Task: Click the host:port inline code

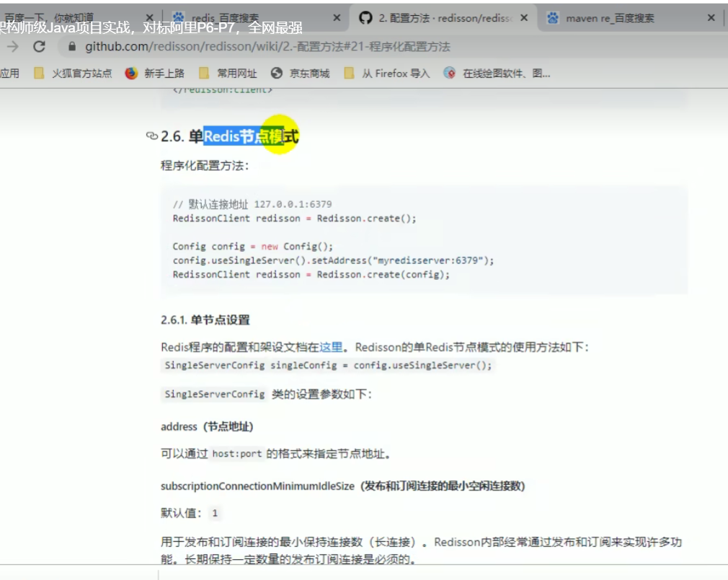Action: tap(237, 454)
